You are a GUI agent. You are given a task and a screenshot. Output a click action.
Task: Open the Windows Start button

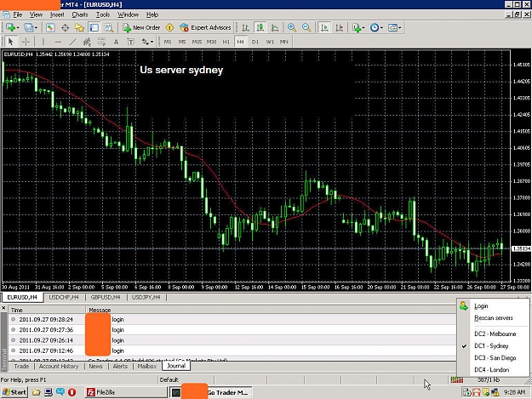[x=14, y=392]
